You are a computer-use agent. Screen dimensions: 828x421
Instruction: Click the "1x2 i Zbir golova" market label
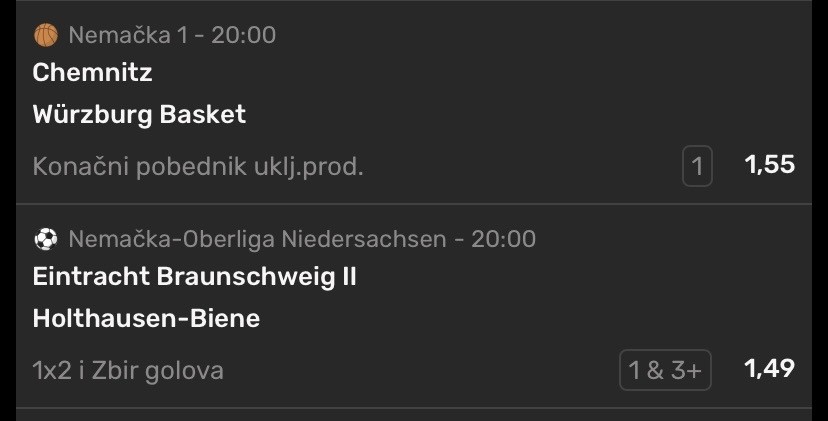[128, 370]
